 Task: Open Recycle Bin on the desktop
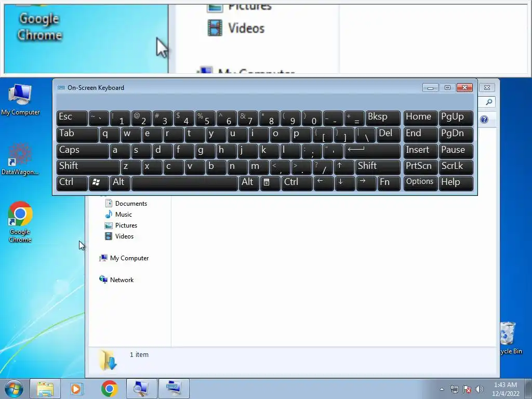511,338
